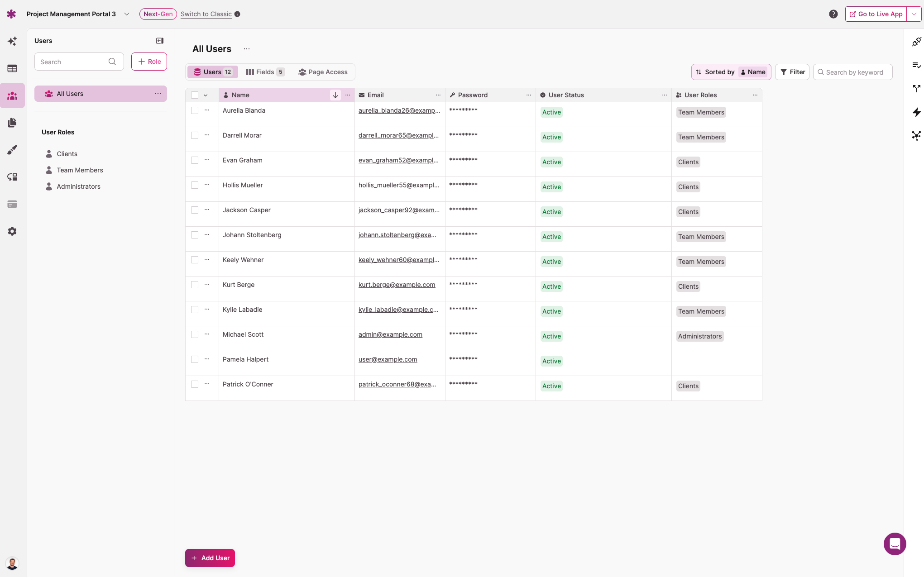The width and height of the screenshot is (924, 577).
Task: Open the AI sparkle assistant icon
Action: [12, 41]
